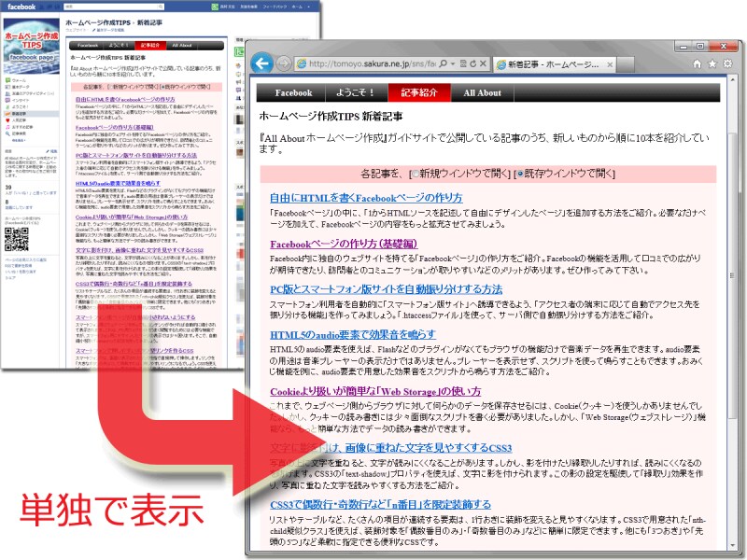The width and height of the screenshot is (747, 560).
Task: Select the 新着記事 - ホームページ browser tab
Action: point(554,64)
